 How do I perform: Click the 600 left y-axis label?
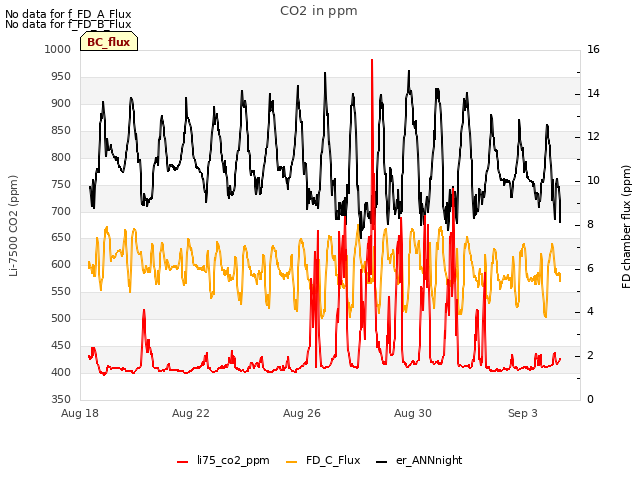pos(61,264)
